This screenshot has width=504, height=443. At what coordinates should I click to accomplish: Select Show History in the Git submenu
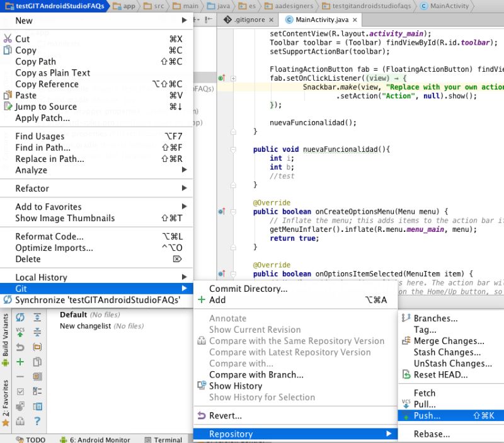point(295,386)
